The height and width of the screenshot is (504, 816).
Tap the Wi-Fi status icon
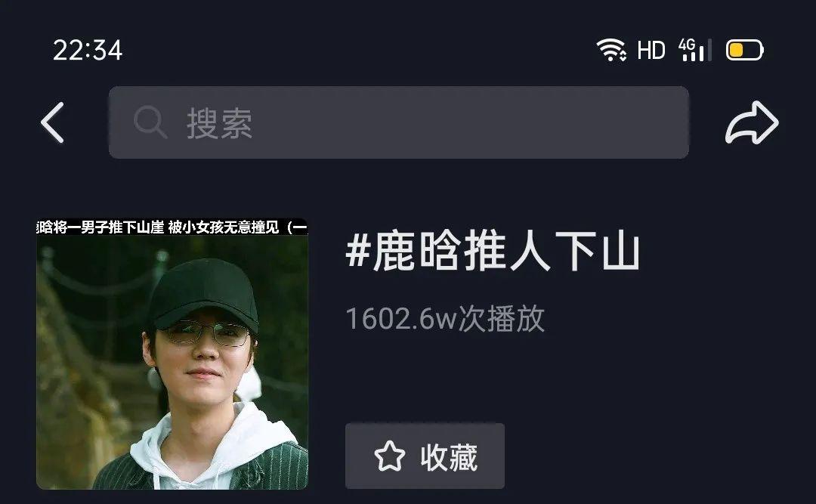coord(611,50)
